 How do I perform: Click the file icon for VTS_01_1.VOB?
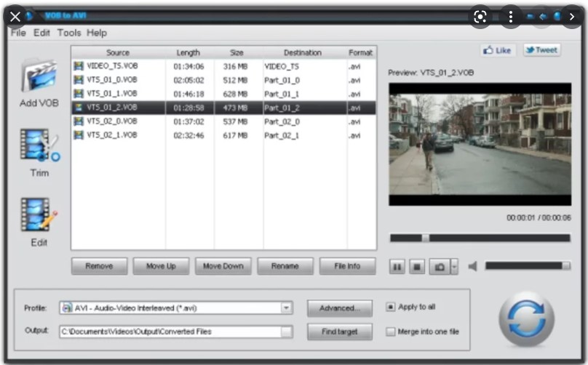[x=79, y=94]
